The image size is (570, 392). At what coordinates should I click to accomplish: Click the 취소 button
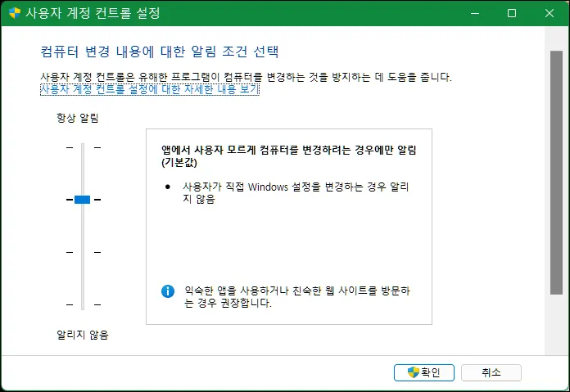(x=491, y=372)
